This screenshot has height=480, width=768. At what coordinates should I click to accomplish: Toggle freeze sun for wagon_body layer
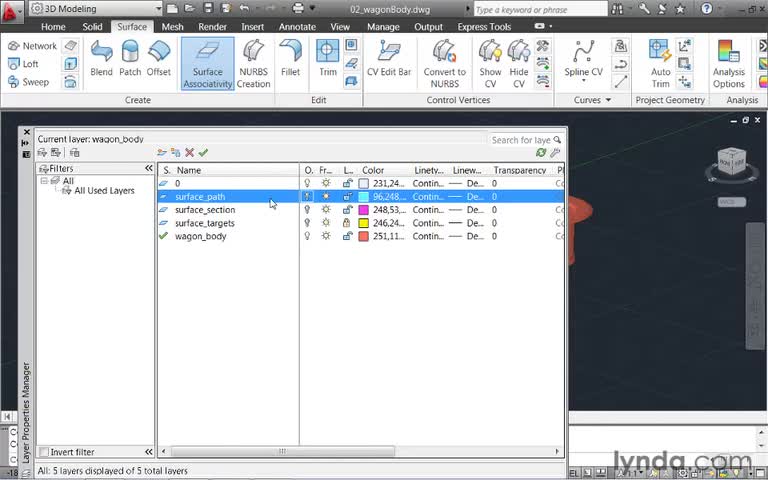click(x=326, y=236)
